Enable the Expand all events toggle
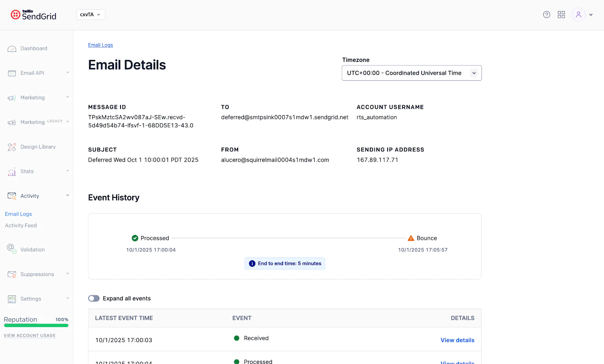 point(93,298)
